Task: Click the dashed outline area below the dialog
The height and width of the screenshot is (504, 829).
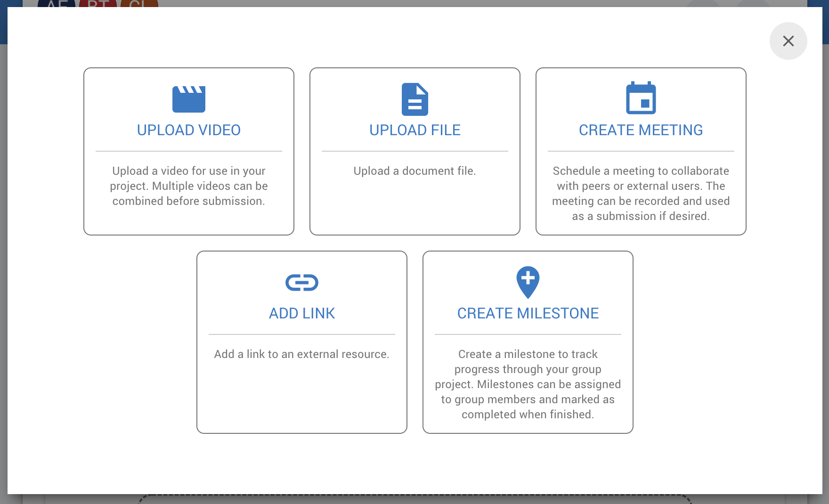Action: pyautogui.click(x=414, y=499)
